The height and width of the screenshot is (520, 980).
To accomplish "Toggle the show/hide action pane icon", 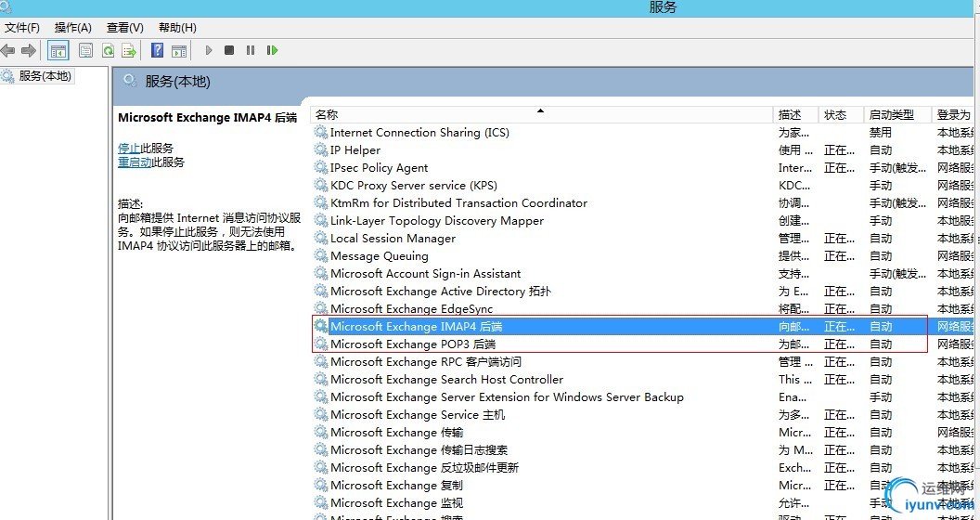I will (x=179, y=51).
